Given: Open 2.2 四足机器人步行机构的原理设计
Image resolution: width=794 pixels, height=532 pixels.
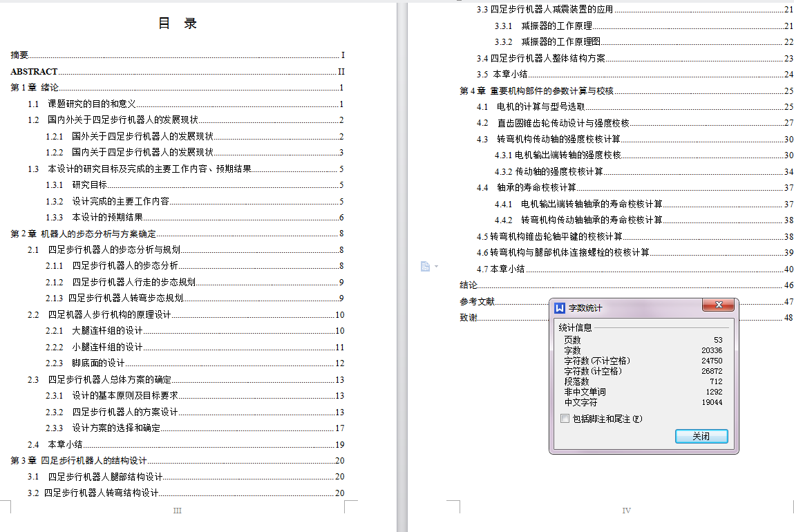Looking at the screenshot, I should tap(186, 314).
